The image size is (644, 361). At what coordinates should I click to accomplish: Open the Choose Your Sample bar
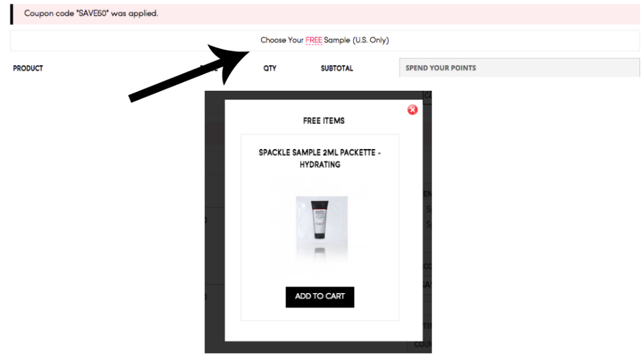click(x=325, y=40)
